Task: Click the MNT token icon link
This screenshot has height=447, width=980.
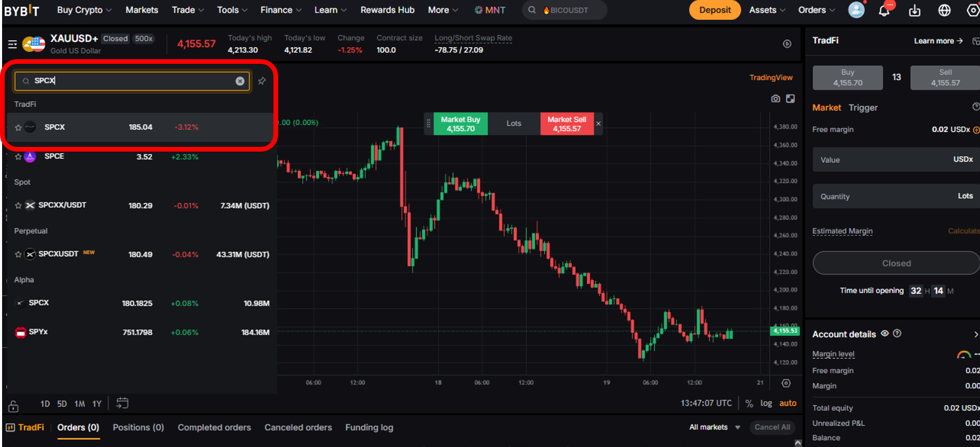Action: coord(490,10)
